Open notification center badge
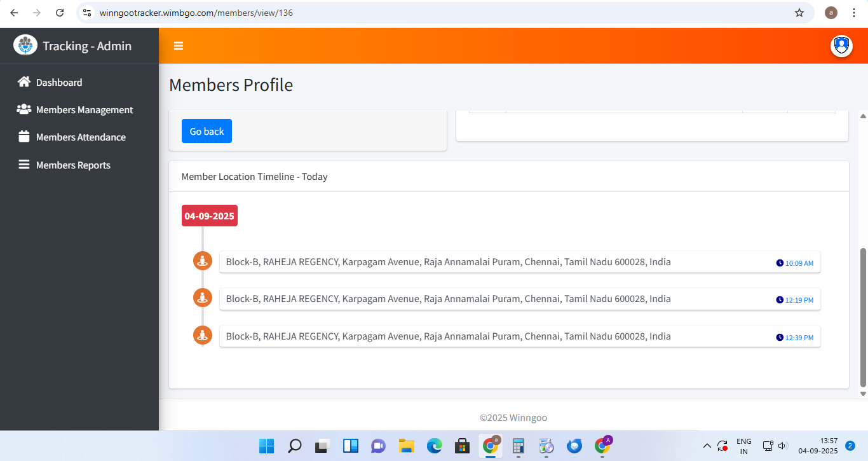Screen dimensions: 868x461 tap(850, 446)
